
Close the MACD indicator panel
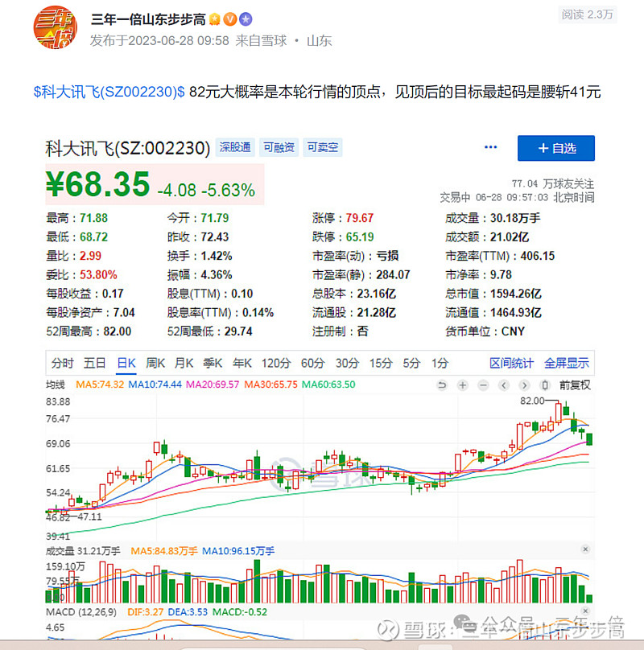pos(585,611)
